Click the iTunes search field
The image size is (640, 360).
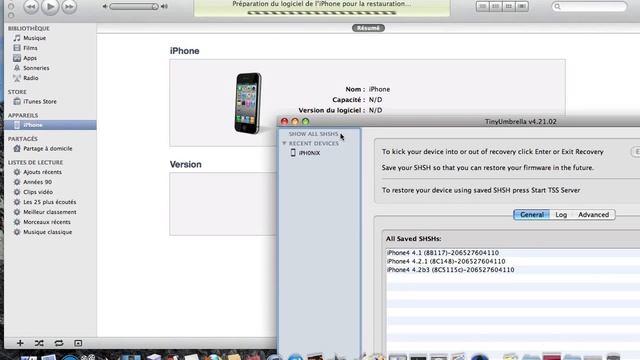[589, 7]
